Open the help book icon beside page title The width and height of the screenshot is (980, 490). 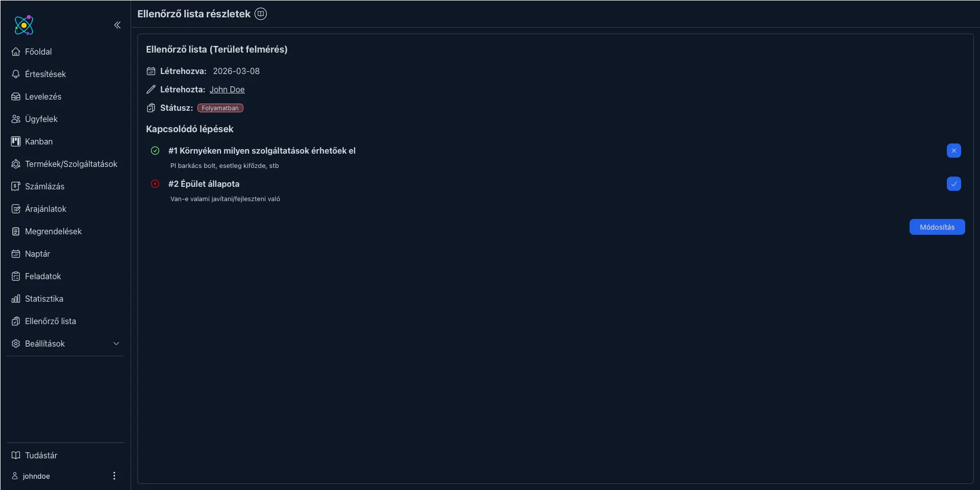261,14
